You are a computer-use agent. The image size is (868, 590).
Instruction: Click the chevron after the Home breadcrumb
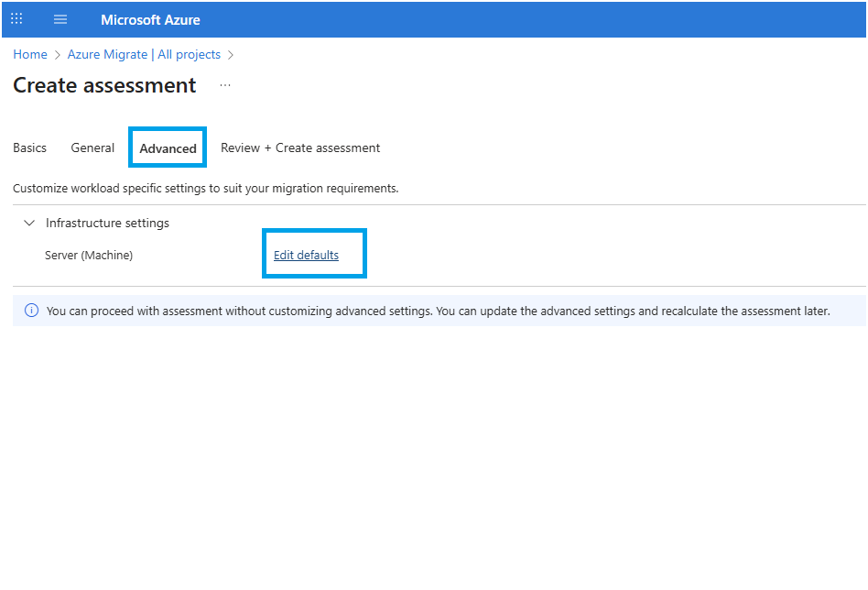tap(58, 55)
